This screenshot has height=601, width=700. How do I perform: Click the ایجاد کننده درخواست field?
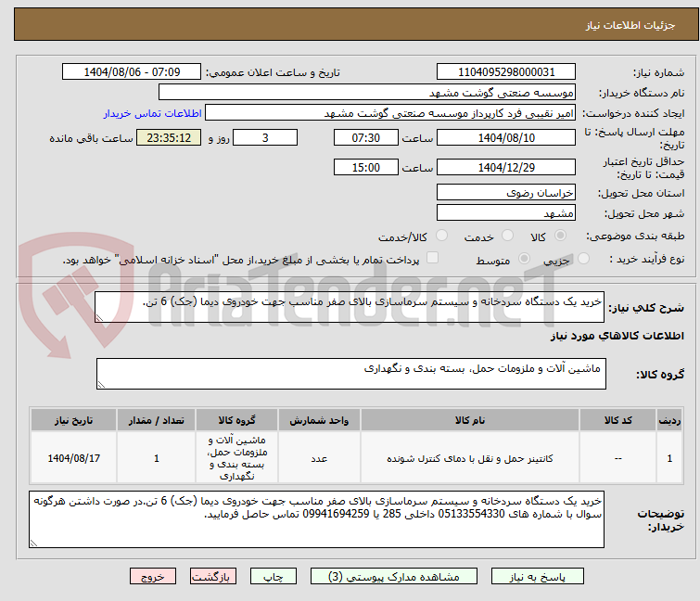point(390,113)
